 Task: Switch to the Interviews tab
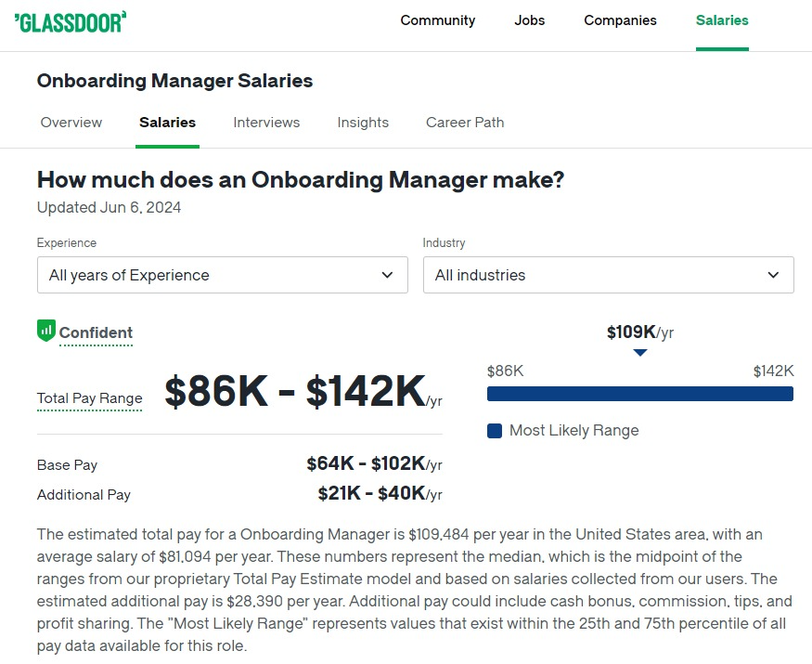click(x=266, y=123)
